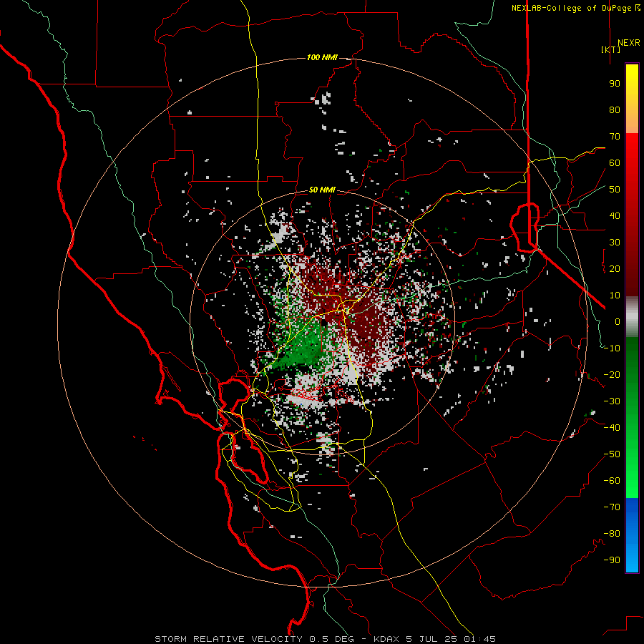Click the -40 value on velocity scale
Viewport: 644px width, 644px height.
(x=612, y=428)
